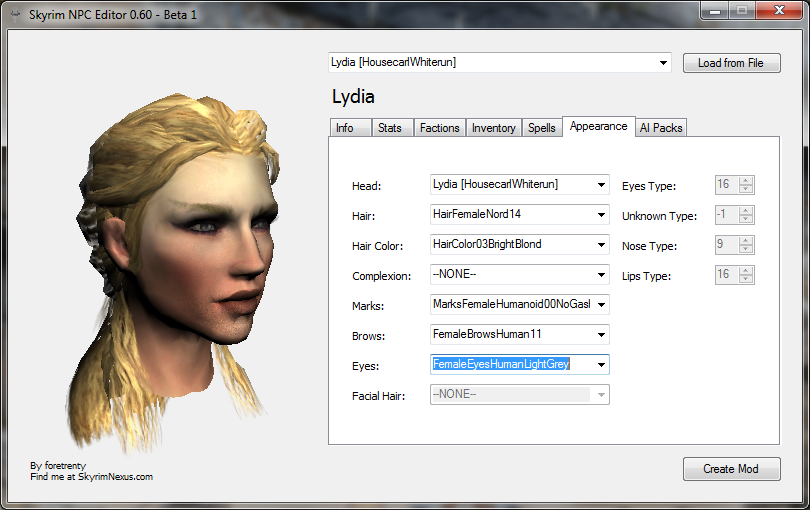The image size is (810, 510).
Task: Open the Stats tab
Action: [x=389, y=128]
